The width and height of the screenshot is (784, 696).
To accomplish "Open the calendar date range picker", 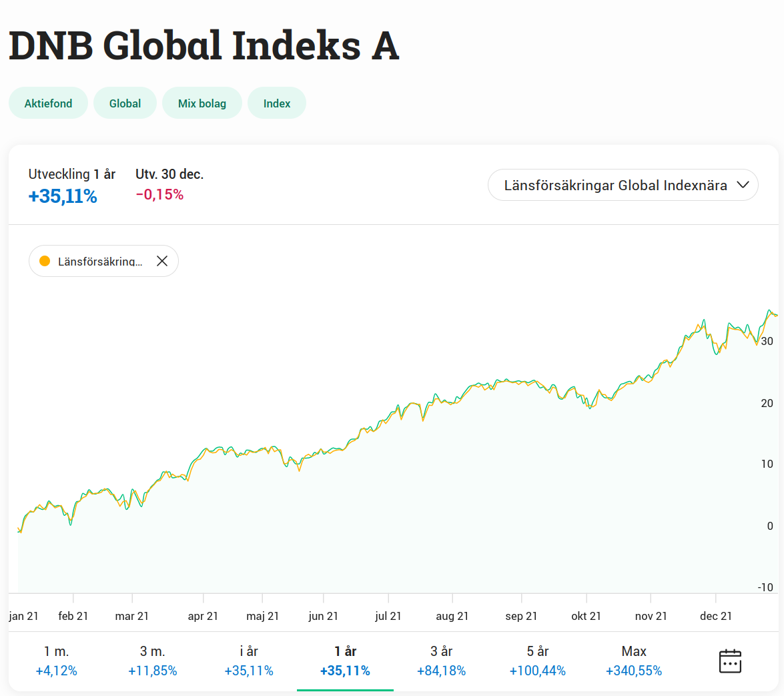I will click(x=730, y=661).
